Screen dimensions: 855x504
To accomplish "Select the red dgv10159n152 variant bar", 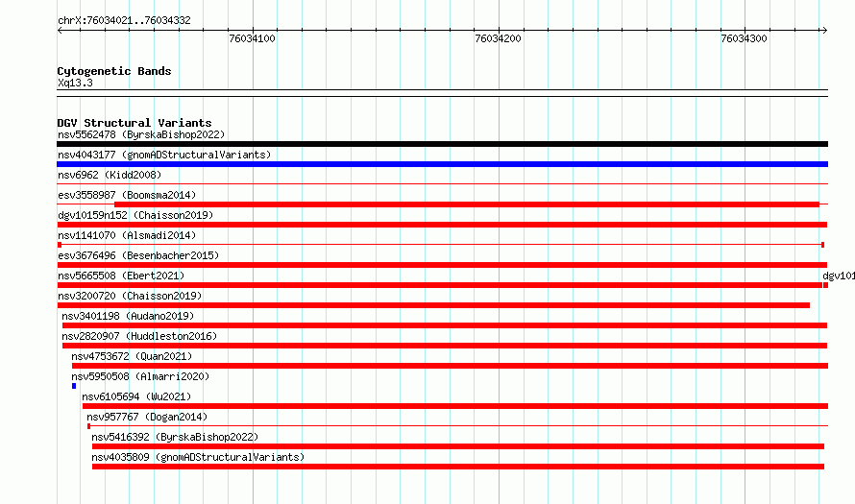I will coord(442,225).
